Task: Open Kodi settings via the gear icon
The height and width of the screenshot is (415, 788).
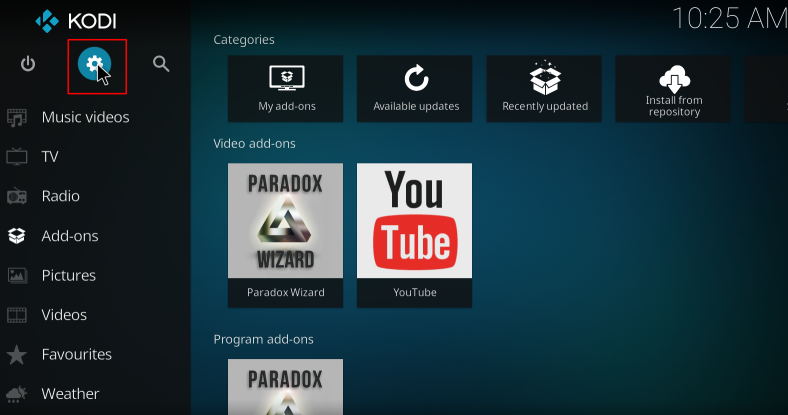Action: tap(94, 64)
